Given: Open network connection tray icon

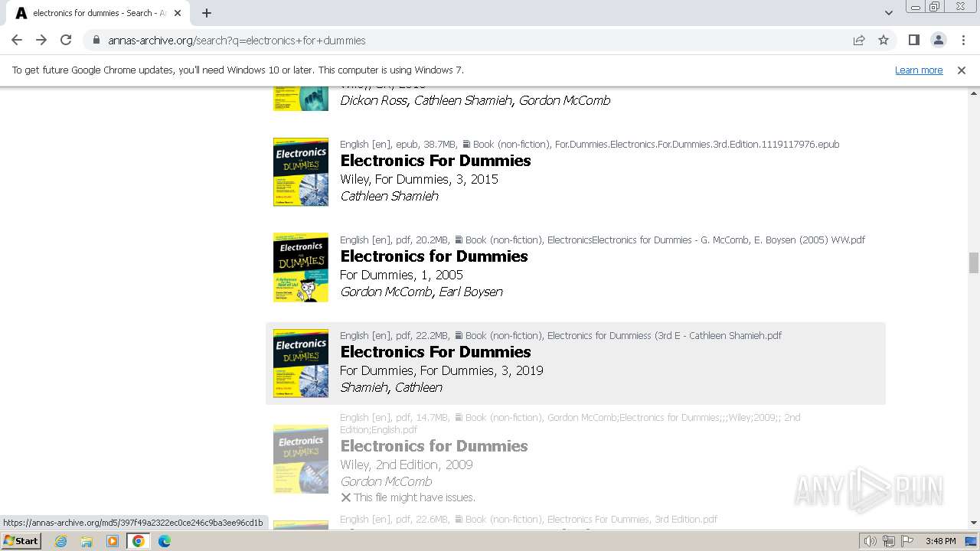Looking at the screenshot, I should coord(889,541).
